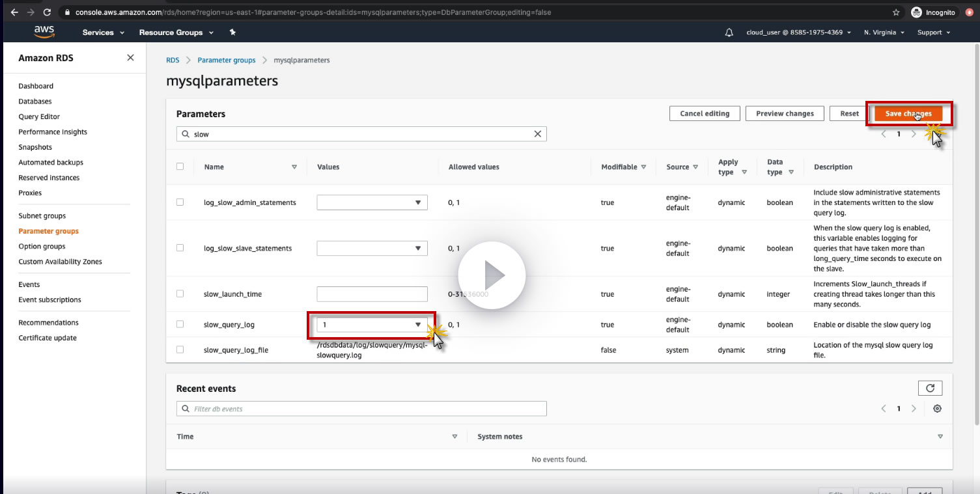Viewport: 980px width, 494px height.
Task: Click the AWS logo home icon
Action: pyautogui.click(x=43, y=32)
